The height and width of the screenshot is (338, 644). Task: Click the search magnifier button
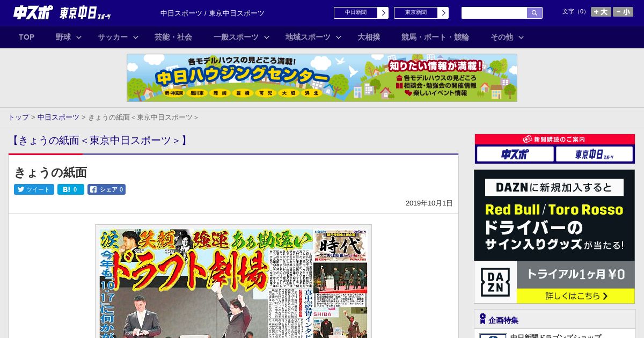point(535,13)
